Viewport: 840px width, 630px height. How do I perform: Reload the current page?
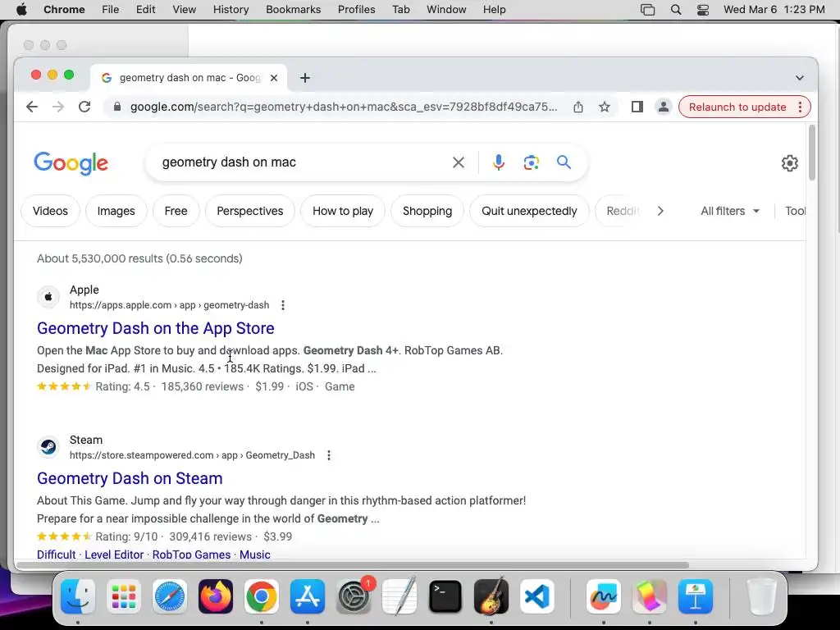point(84,107)
